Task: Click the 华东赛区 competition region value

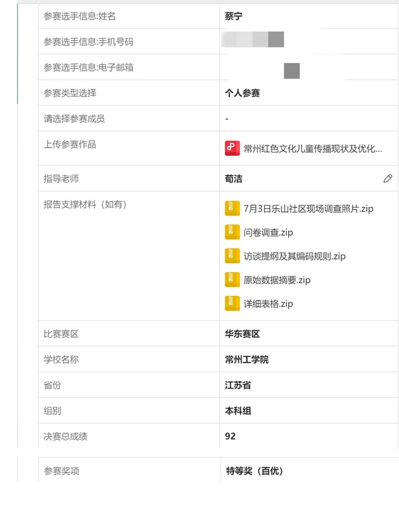Action: pos(243,334)
